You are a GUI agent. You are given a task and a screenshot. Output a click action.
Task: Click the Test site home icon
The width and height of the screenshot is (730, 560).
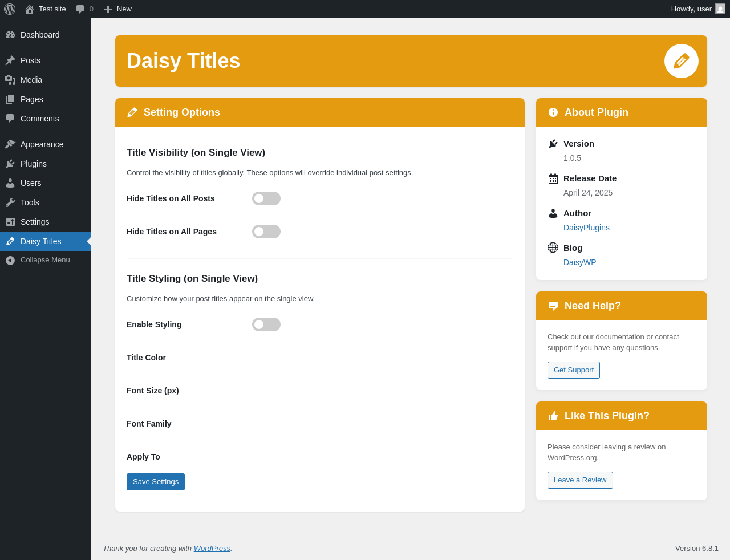tap(30, 9)
